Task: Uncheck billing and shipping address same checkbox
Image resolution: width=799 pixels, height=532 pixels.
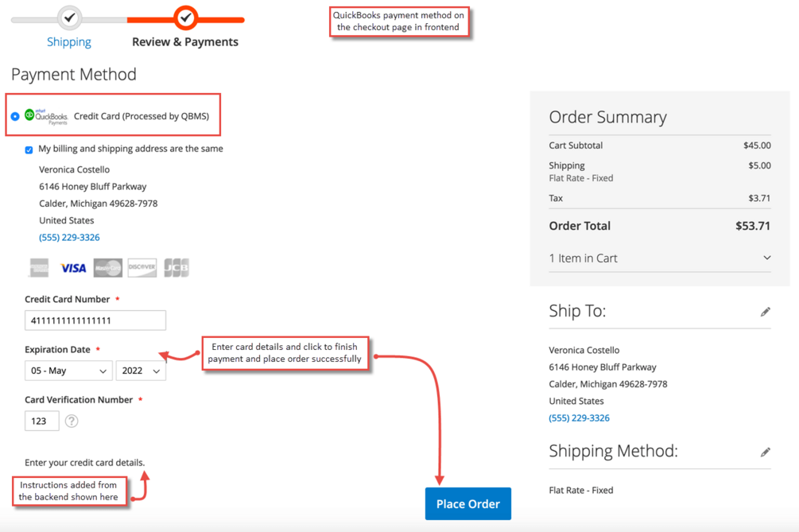Action: coord(29,150)
